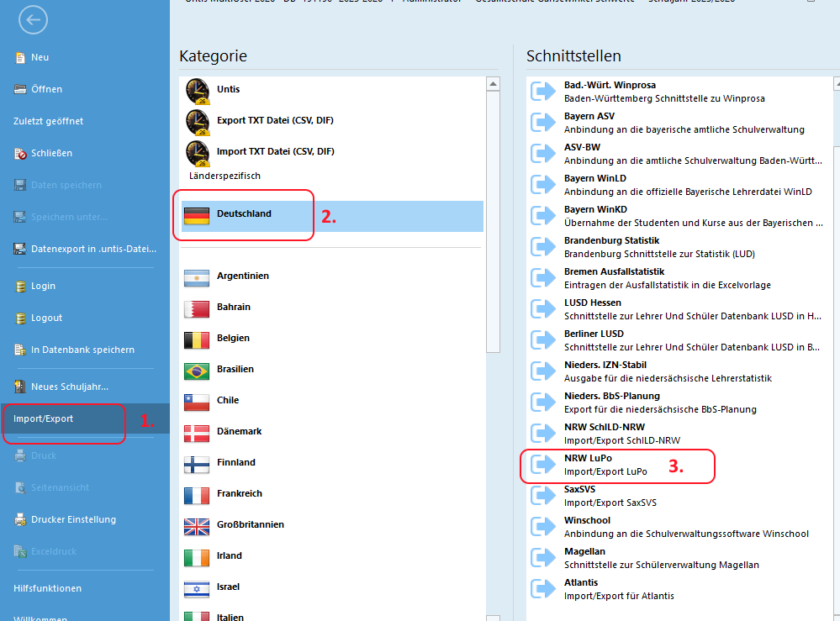Click the Brazil flag icon
The width and height of the screenshot is (840, 621).
point(196,371)
